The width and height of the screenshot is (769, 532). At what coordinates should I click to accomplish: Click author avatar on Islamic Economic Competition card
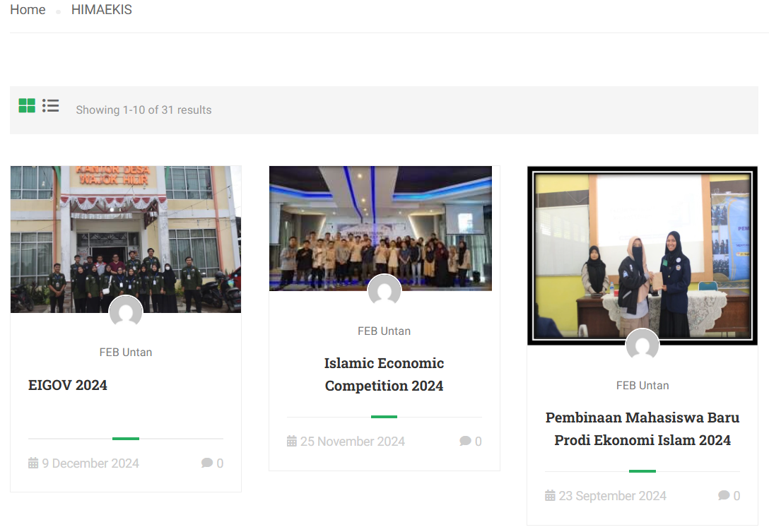[x=384, y=291]
